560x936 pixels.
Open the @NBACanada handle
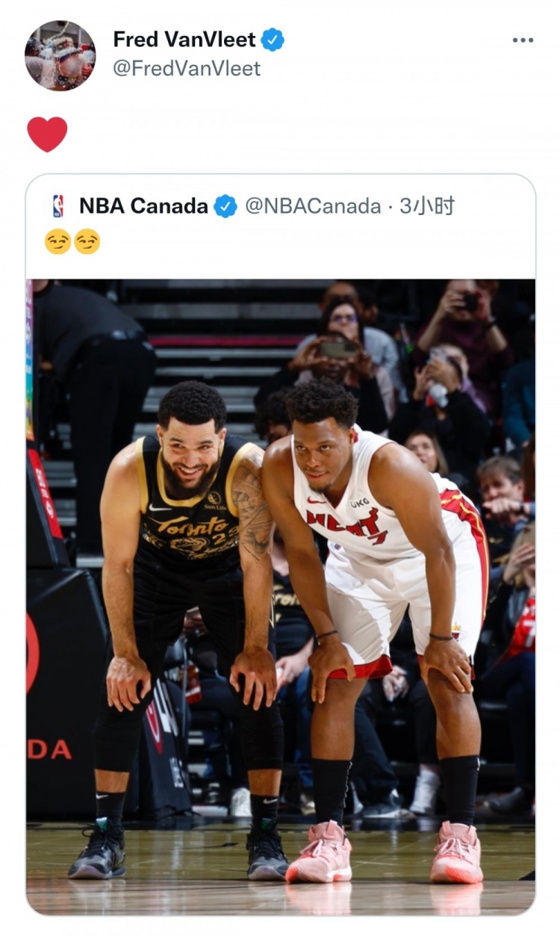(313, 206)
